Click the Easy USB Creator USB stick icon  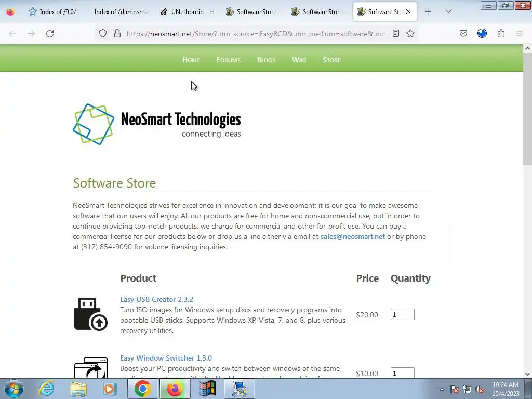point(90,314)
